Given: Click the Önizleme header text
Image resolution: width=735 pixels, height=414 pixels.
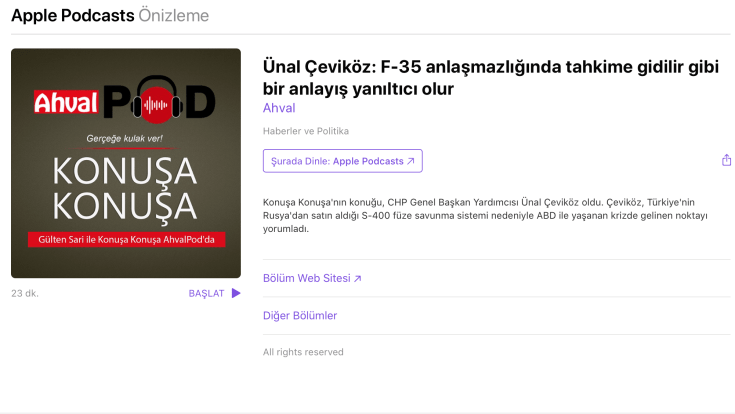Looking at the screenshot, I should coord(173,15).
